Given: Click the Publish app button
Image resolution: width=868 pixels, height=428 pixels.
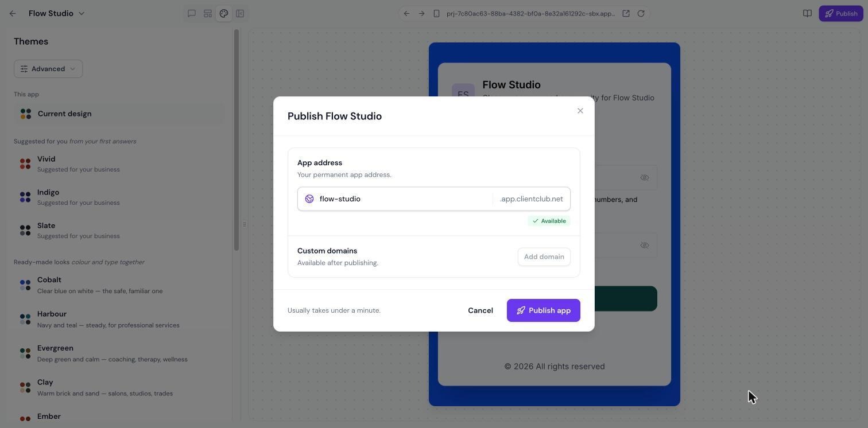Looking at the screenshot, I should pos(544,310).
